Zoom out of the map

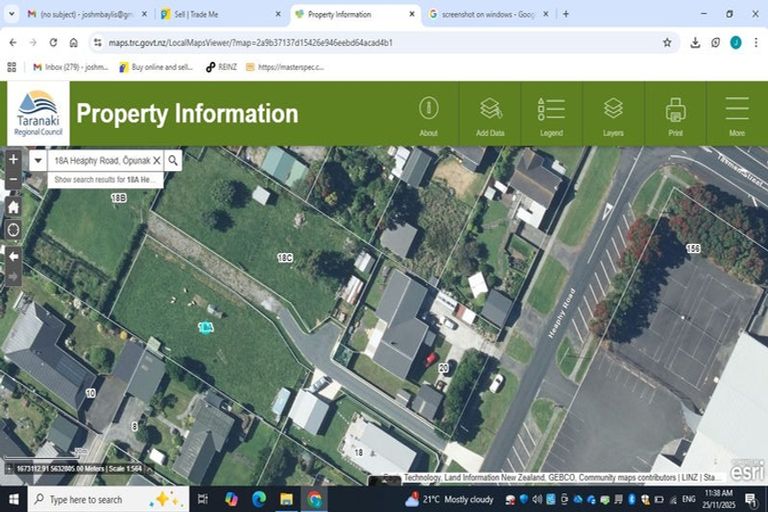(x=13, y=179)
